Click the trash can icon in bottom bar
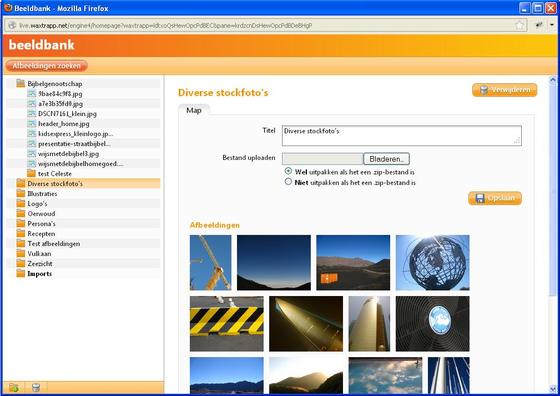Viewport: 560px width, 396px height. point(36,387)
